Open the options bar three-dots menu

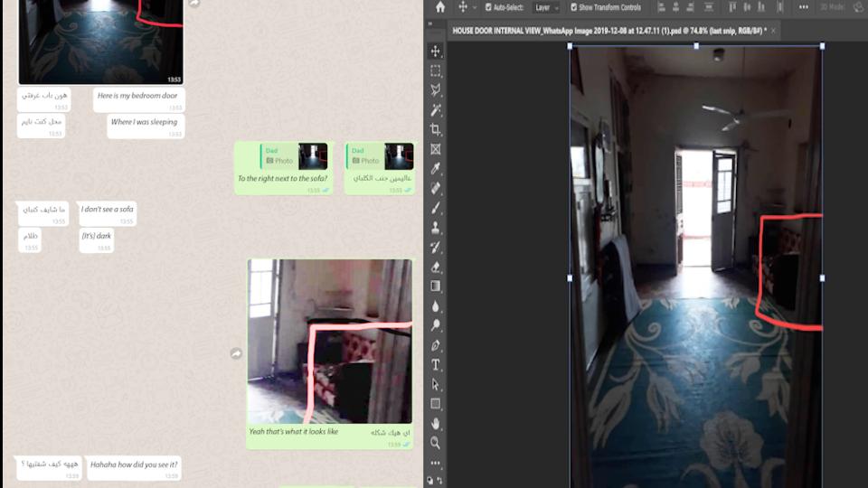(x=803, y=7)
